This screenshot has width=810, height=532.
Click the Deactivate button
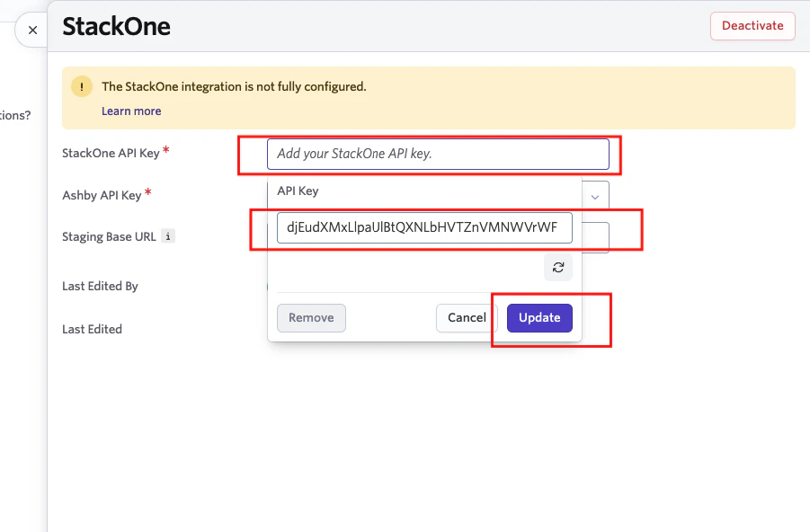(752, 25)
